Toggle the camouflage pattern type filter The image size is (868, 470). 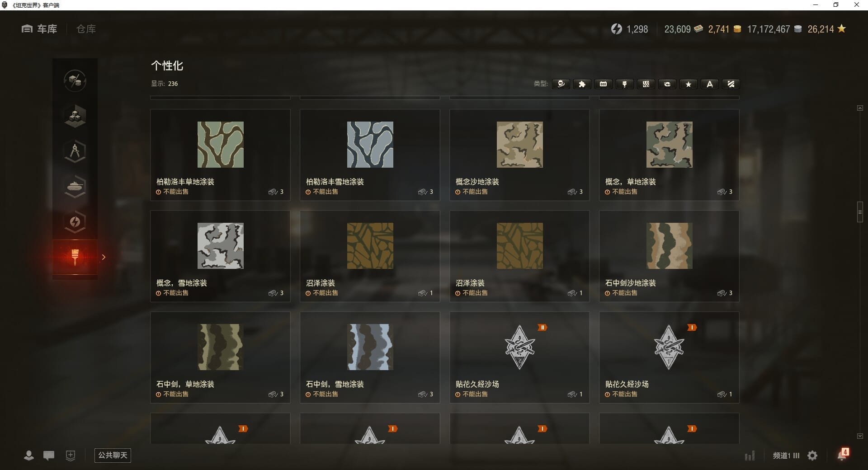[x=646, y=84]
